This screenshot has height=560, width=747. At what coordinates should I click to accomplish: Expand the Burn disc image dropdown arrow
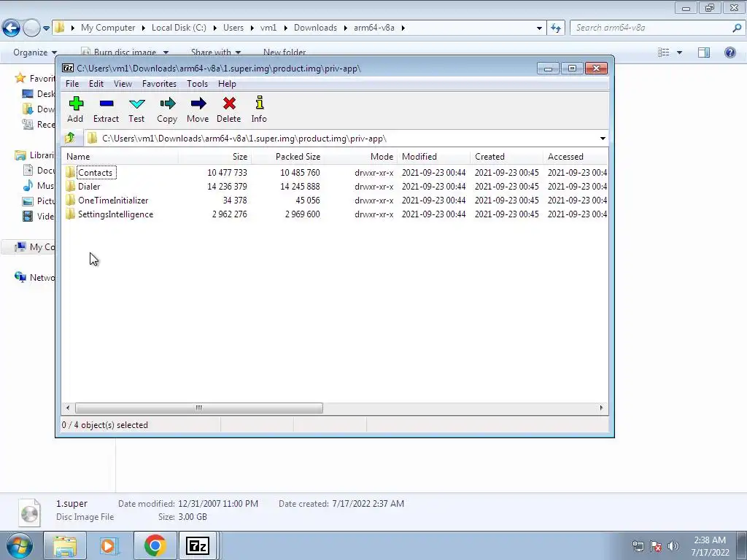pyautogui.click(x=166, y=52)
